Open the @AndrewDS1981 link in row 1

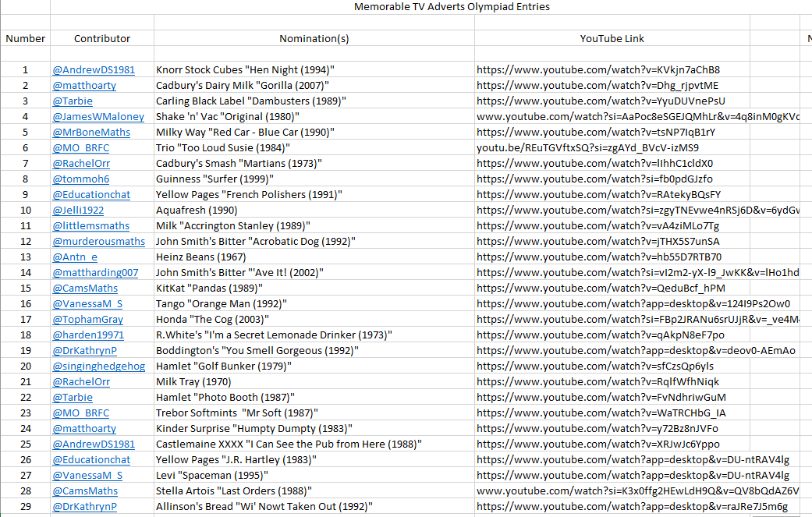pos(94,70)
